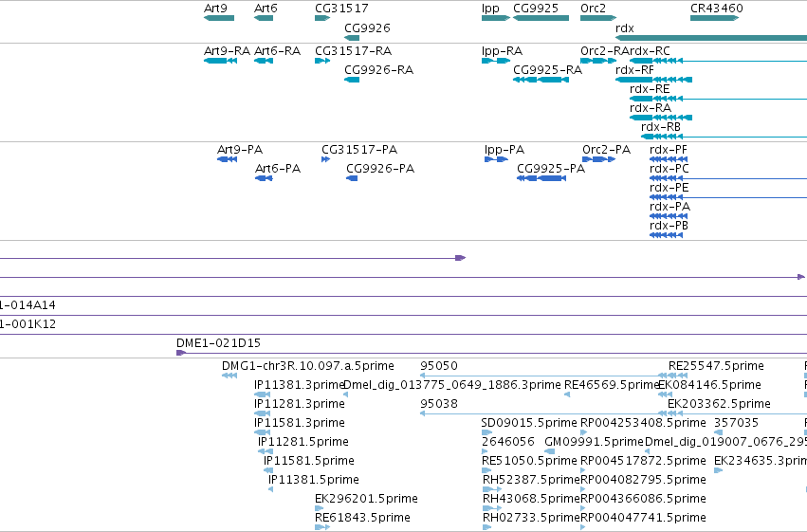Click the rdx-PB protein feature
The width and height of the screenshot is (807, 532).
coord(666,235)
